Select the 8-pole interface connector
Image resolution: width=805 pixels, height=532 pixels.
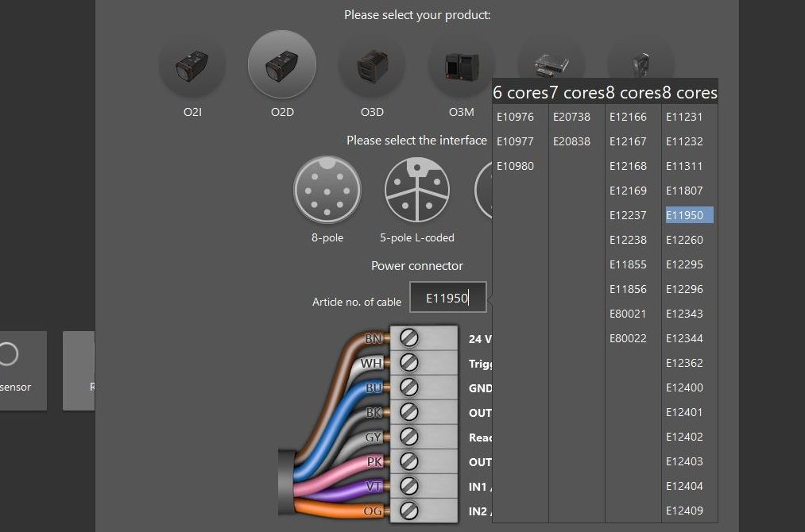[327, 191]
